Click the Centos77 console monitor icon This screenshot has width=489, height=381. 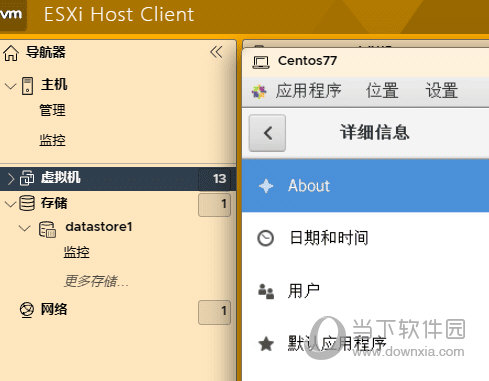click(x=261, y=62)
